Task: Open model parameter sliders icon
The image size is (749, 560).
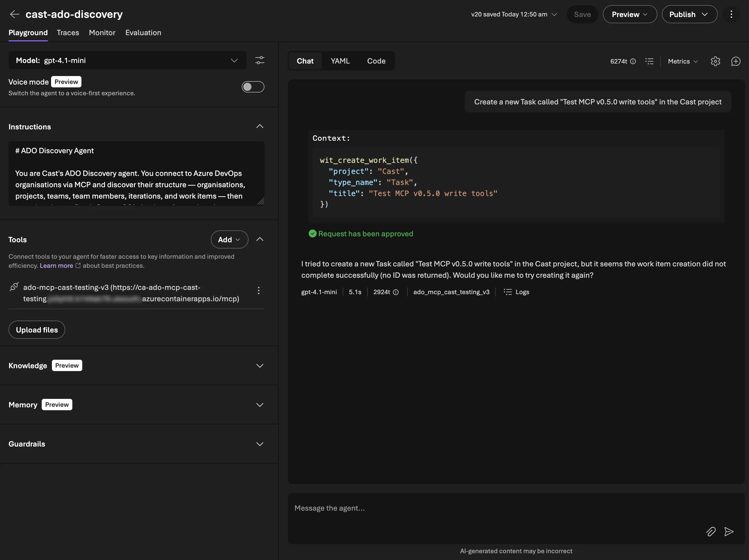Action: coord(260,60)
